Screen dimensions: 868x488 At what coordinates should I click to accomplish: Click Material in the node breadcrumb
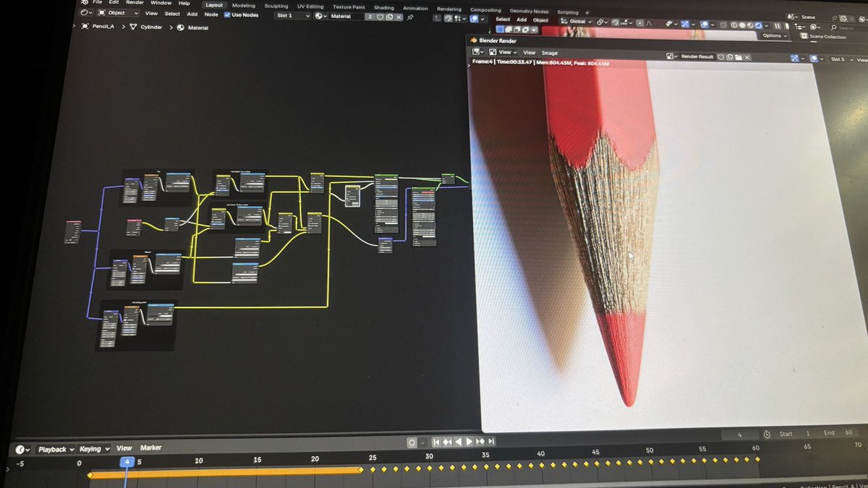198,27
